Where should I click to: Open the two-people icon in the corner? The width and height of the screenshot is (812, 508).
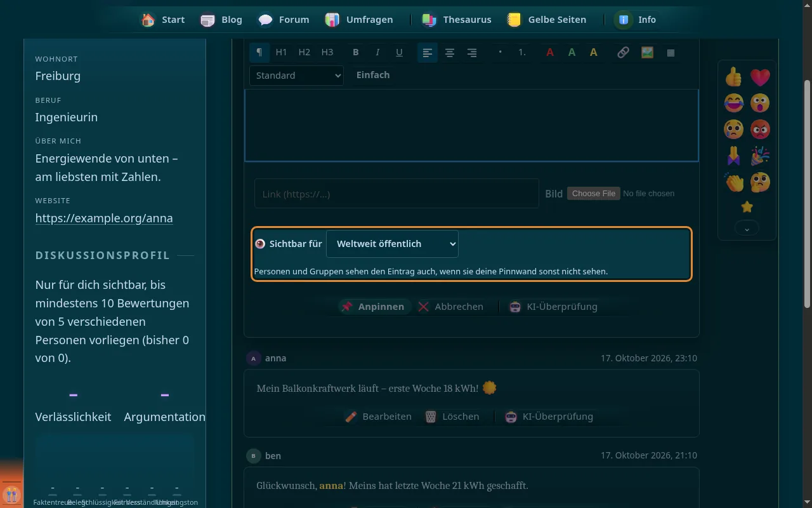[x=11, y=493]
